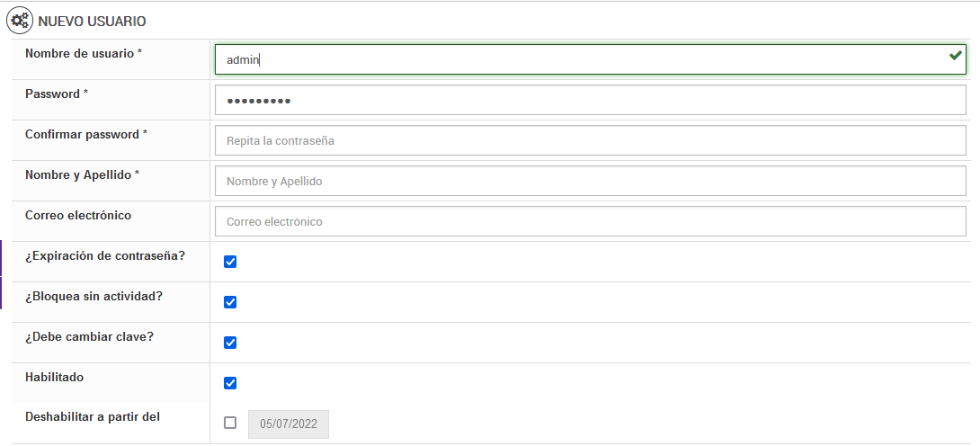Uncheck the Habilitado checkbox
Viewport: 980px width, 446px height.
[230, 383]
